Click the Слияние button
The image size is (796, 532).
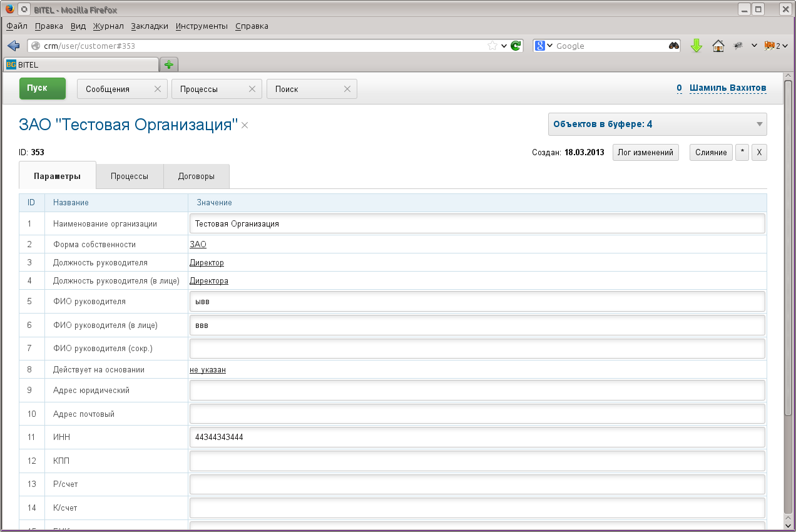tap(710, 153)
